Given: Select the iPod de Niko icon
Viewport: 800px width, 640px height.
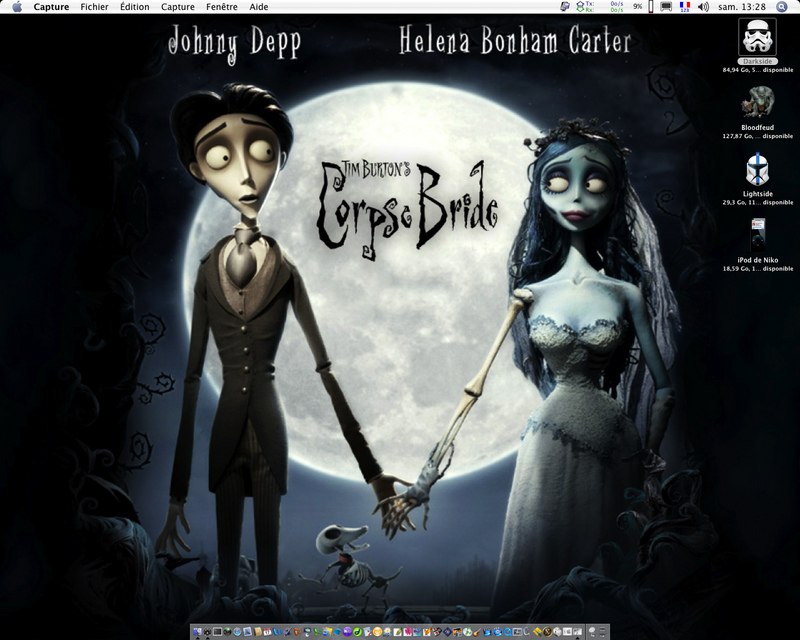Looking at the screenshot, I should [758, 235].
